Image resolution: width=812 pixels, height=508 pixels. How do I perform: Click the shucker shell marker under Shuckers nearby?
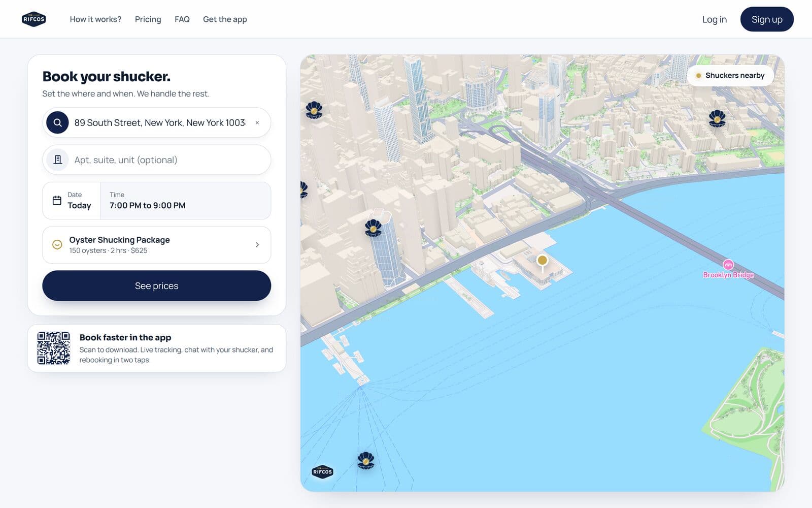(x=717, y=119)
